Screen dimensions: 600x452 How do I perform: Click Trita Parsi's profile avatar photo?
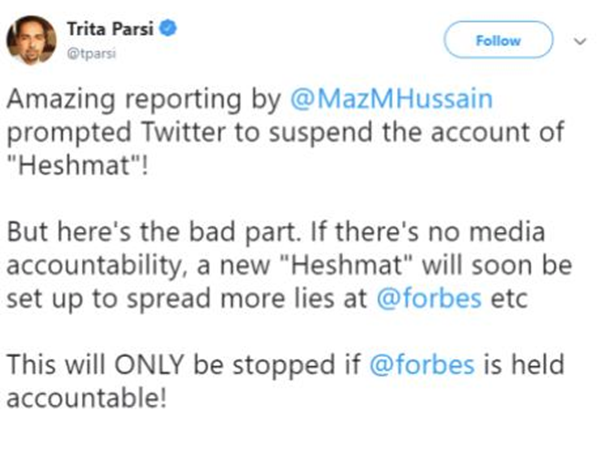point(33,40)
